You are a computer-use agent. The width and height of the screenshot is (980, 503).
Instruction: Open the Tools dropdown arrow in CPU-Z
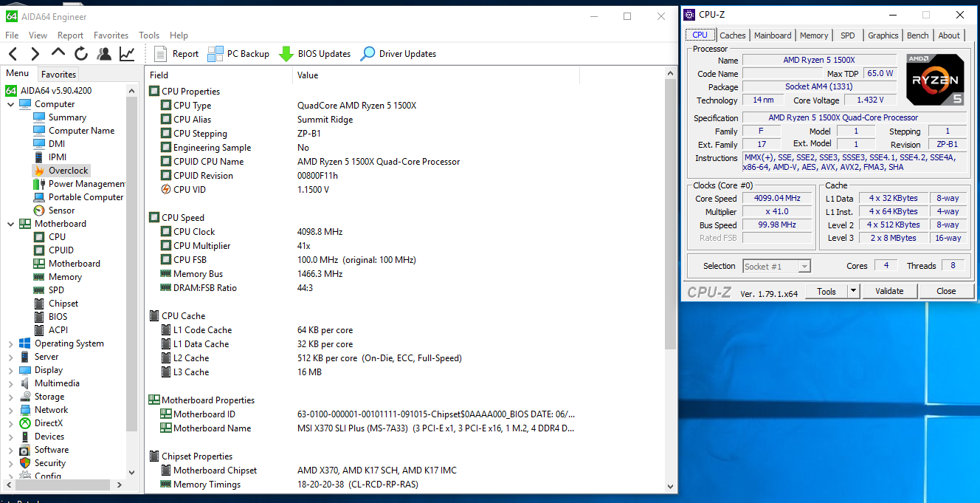pos(853,291)
